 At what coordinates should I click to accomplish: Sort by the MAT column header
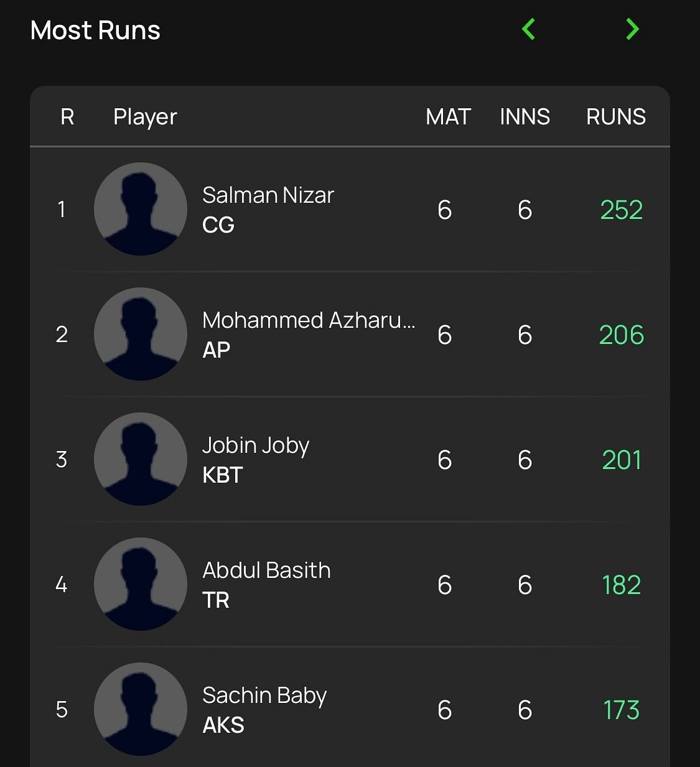click(448, 117)
